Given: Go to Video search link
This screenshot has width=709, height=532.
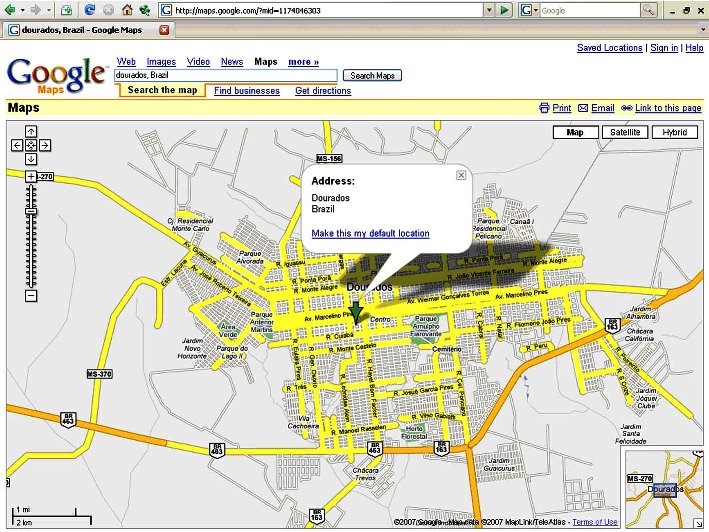Looking at the screenshot, I should [198, 61].
